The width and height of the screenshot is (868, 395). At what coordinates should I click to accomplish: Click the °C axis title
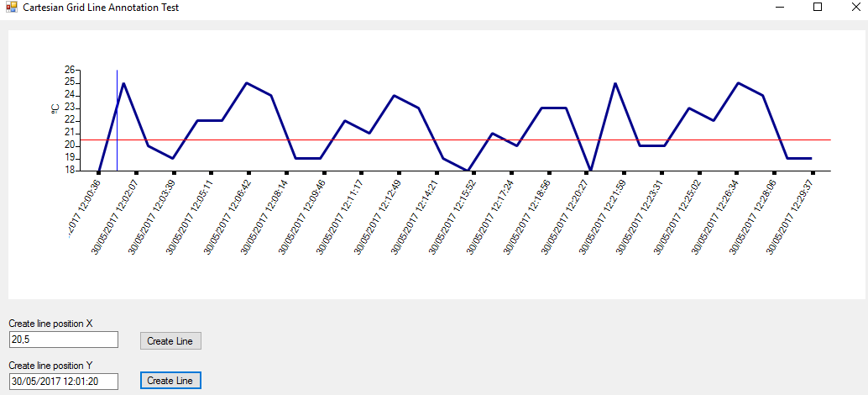[55, 109]
